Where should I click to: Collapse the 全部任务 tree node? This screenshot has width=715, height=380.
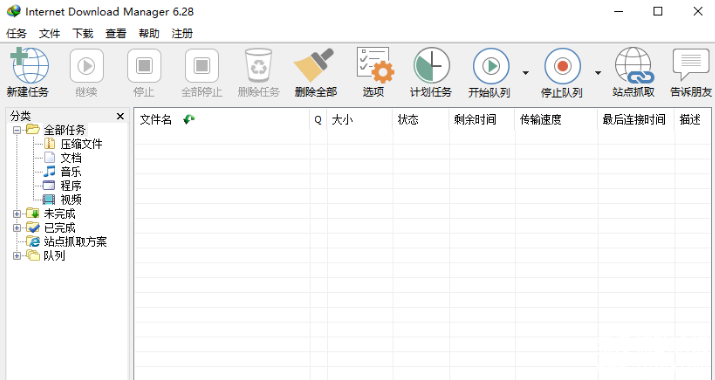click(17, 130)
